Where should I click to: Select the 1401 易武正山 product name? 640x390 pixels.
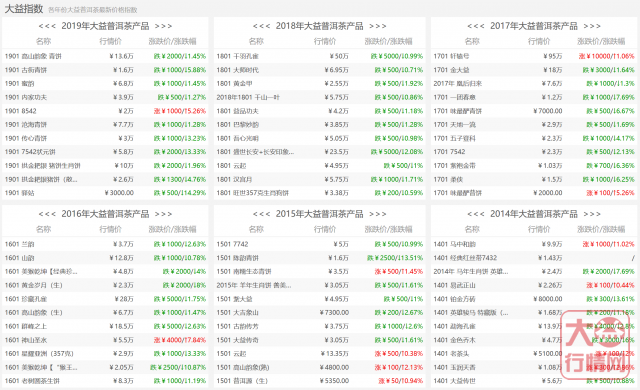click(x=454, y=285)
